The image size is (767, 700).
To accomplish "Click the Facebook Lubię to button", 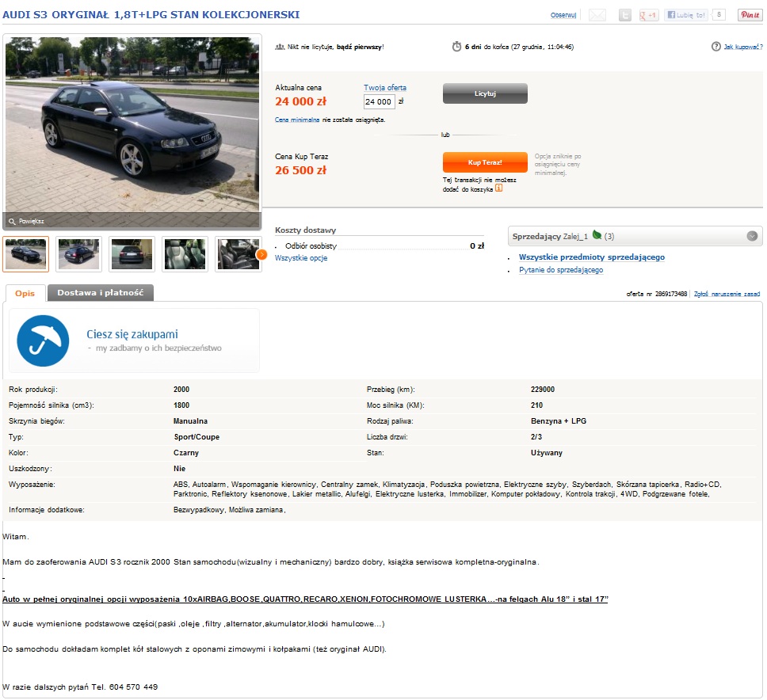I will click(x=686, y=15).
